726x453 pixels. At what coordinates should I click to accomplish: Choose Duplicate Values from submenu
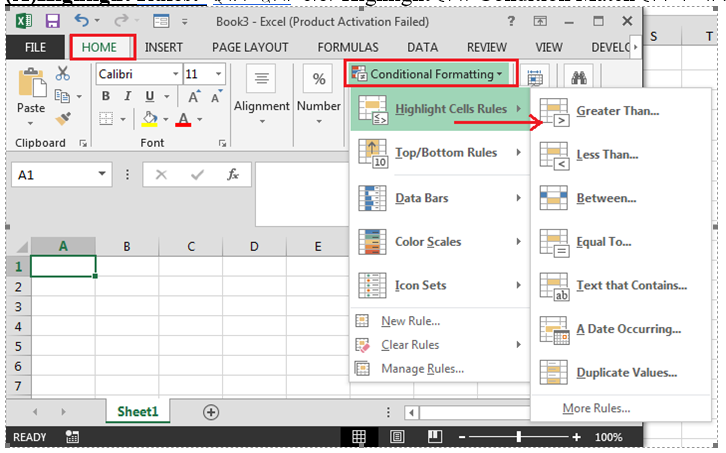[x=627, y=373]
